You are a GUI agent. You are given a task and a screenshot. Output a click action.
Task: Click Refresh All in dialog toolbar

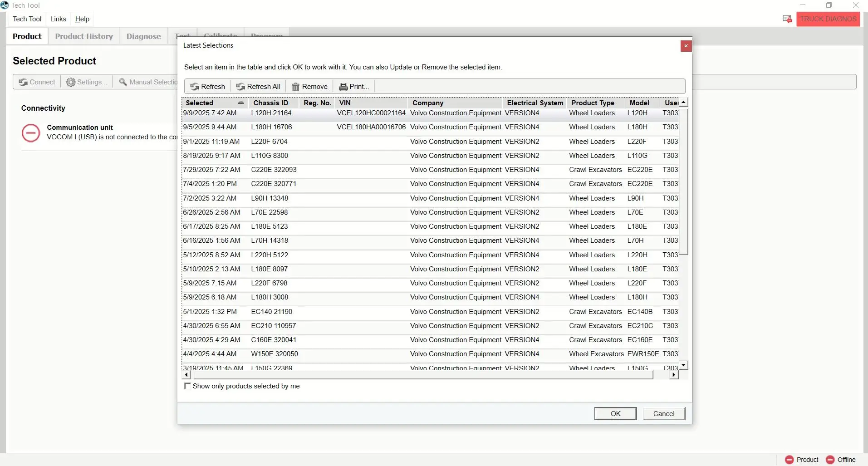coord(258,87)
